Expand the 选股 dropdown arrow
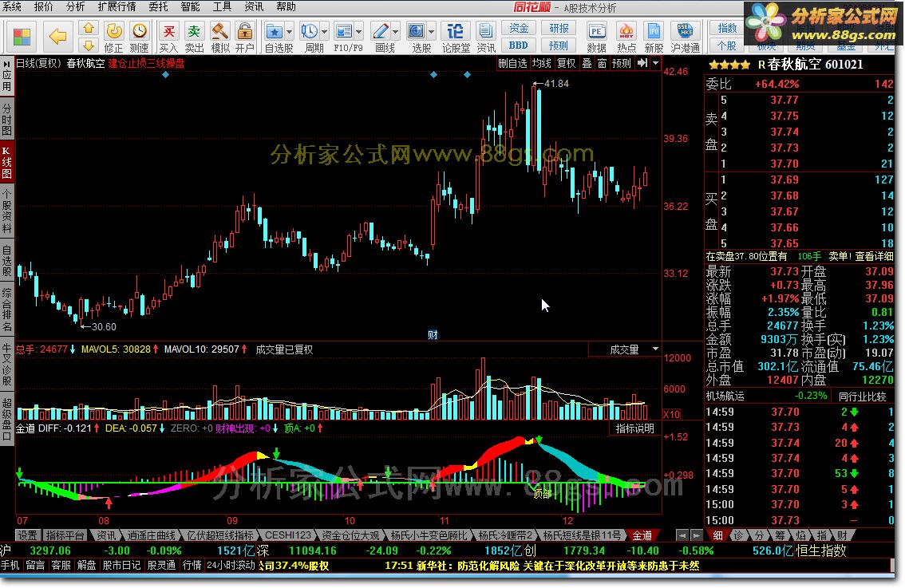The width and height of the screenshot is (905, 588). [x=431, y=31]
